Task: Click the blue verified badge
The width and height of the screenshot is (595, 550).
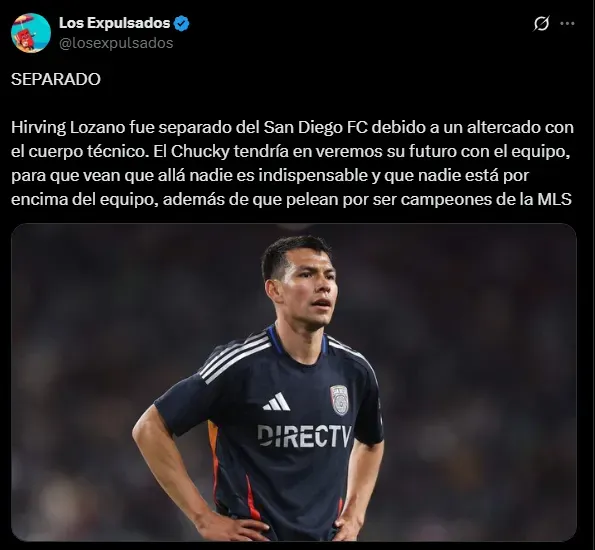Action: 181,24
